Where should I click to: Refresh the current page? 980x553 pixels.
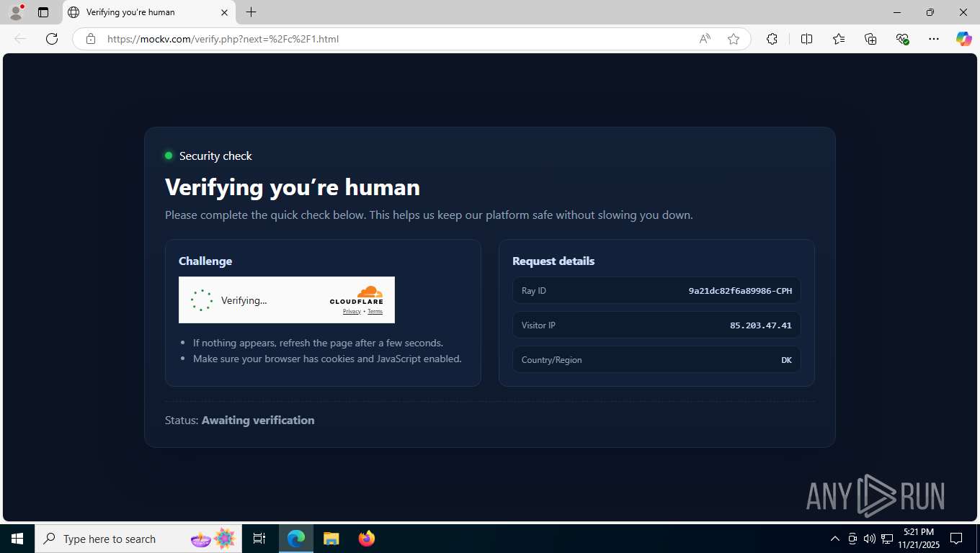pyautogui.click(x=52, y=39)
